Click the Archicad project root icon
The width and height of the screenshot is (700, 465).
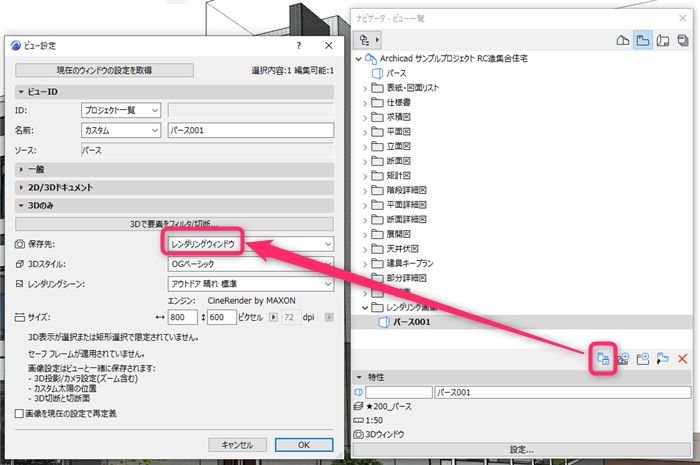371,58
